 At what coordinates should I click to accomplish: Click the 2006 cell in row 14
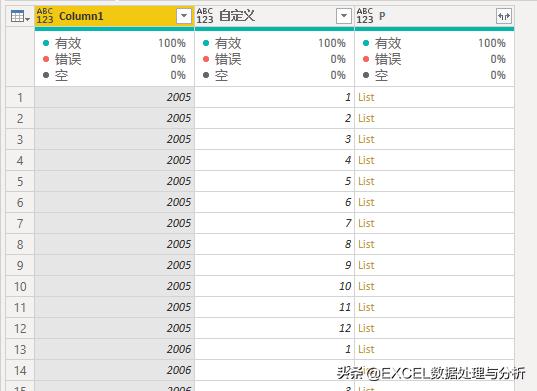click(114, 370)
